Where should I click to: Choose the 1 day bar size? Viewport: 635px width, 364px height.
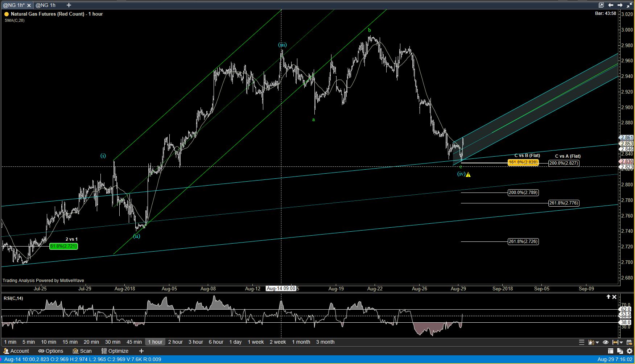[x=235, y=342]
